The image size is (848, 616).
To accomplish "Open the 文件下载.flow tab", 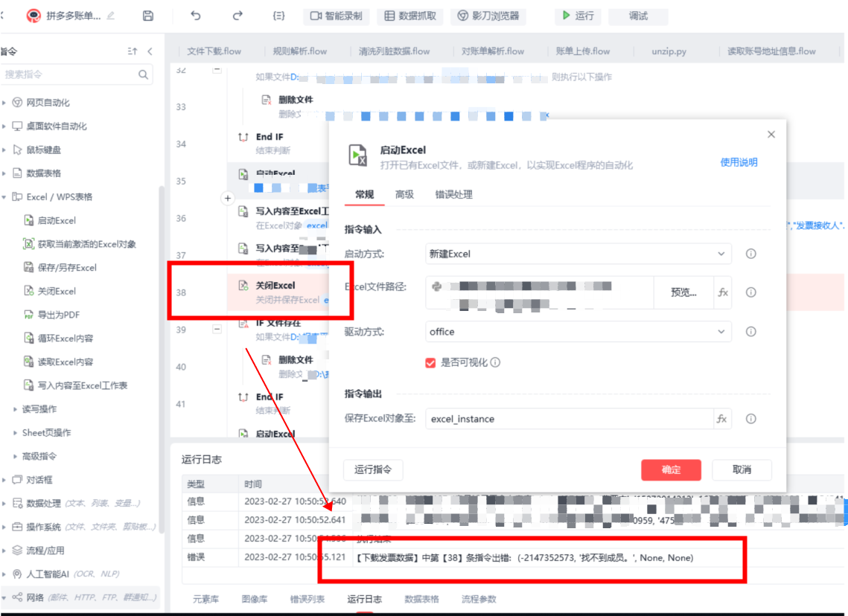I will point(214,51).
